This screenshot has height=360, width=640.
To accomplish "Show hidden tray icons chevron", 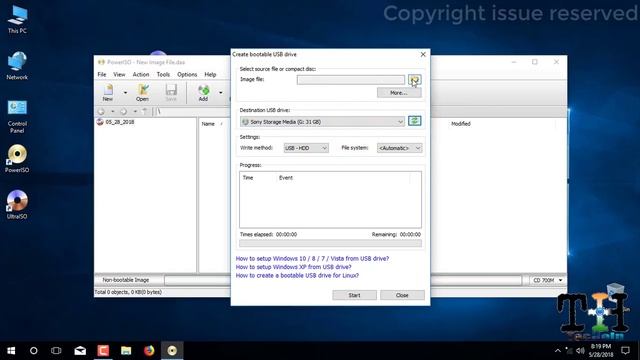I will point(558,351).
